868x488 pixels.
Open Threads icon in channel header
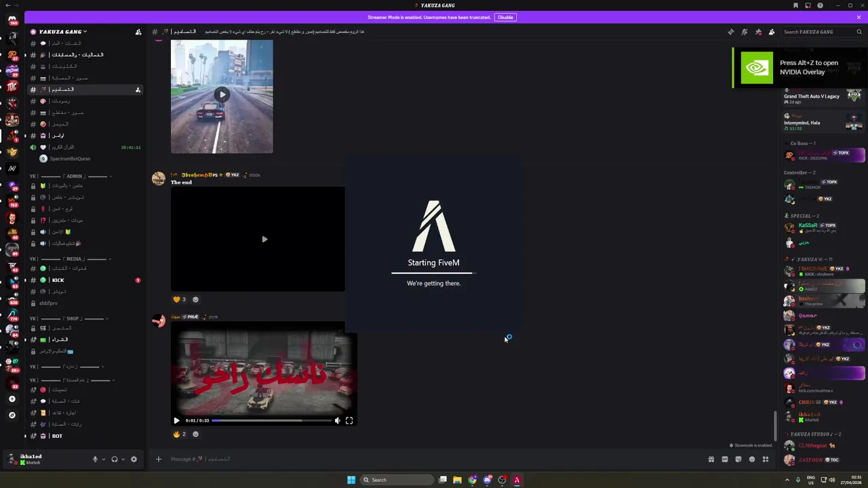[x=730, y=32]
